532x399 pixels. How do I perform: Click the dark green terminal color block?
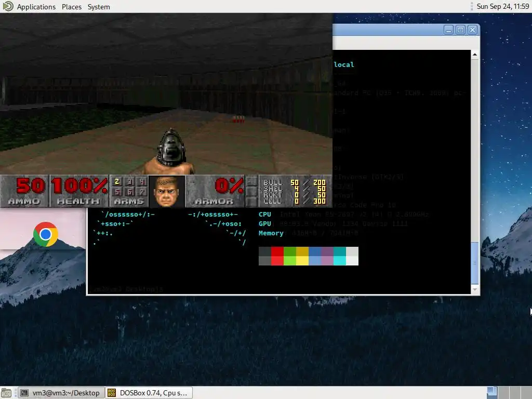(290, 251)
